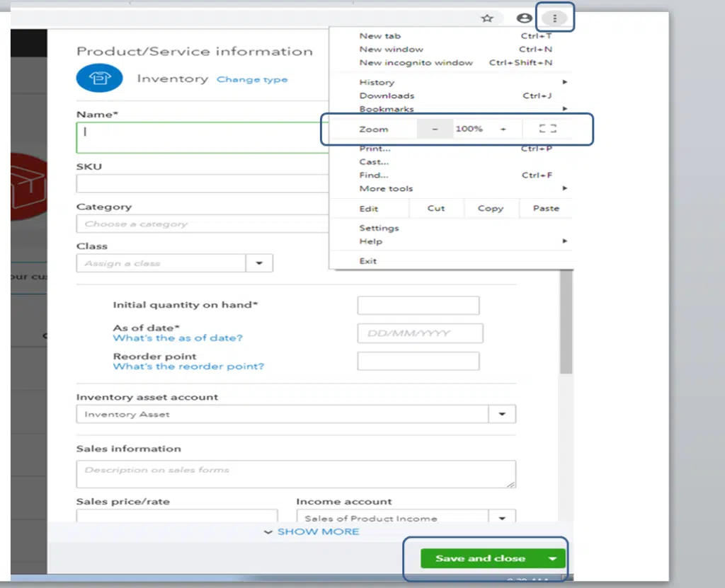
Task: Click the t-shirt Inventory type icon
Action: click(99, 78)
